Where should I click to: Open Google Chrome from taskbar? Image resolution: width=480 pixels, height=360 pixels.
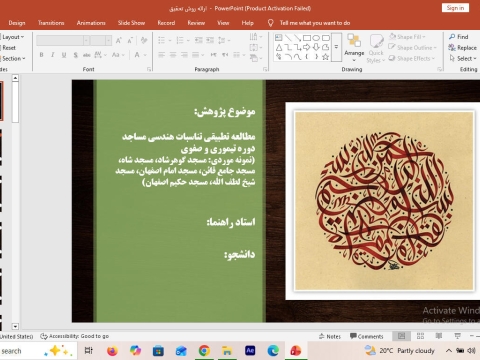(x=204, y=351)
